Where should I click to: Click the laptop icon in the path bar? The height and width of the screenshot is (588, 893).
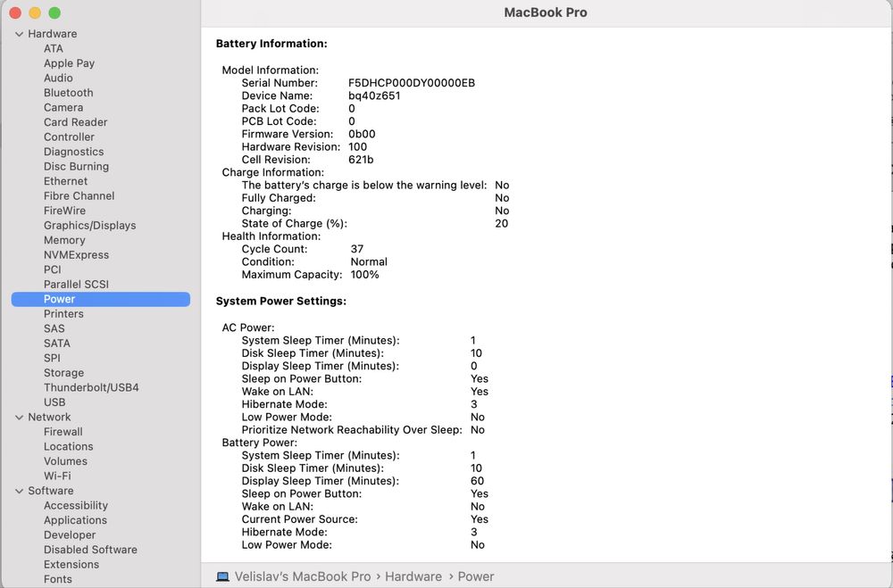222,576
